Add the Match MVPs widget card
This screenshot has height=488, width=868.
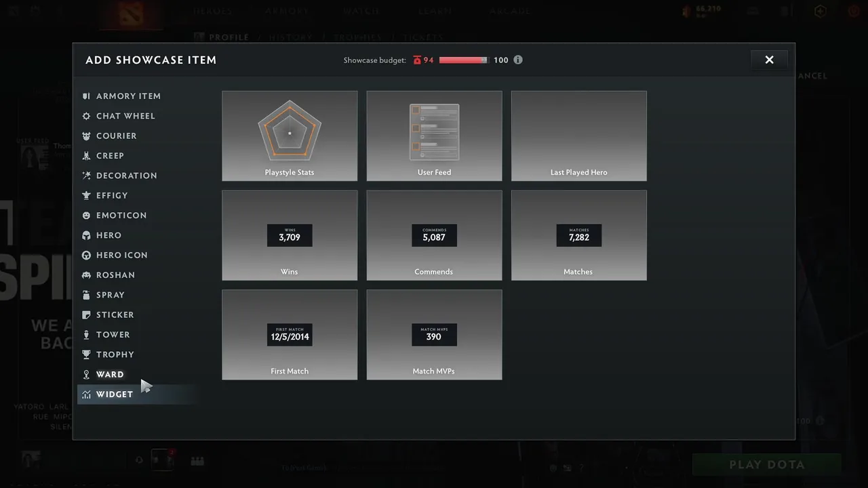click(x=434, y=335)
